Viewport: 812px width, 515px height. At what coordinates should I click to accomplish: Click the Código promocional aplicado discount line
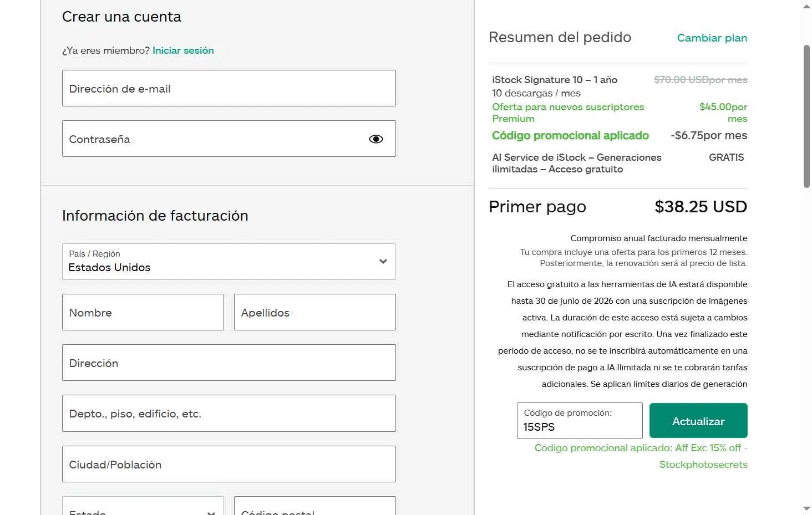pos(570,136)
